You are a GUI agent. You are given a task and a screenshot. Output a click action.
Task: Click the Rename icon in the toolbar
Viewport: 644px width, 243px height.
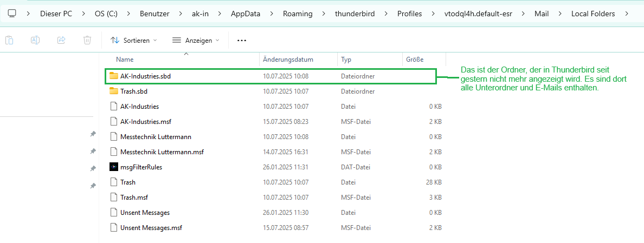(x=35, y=40)
